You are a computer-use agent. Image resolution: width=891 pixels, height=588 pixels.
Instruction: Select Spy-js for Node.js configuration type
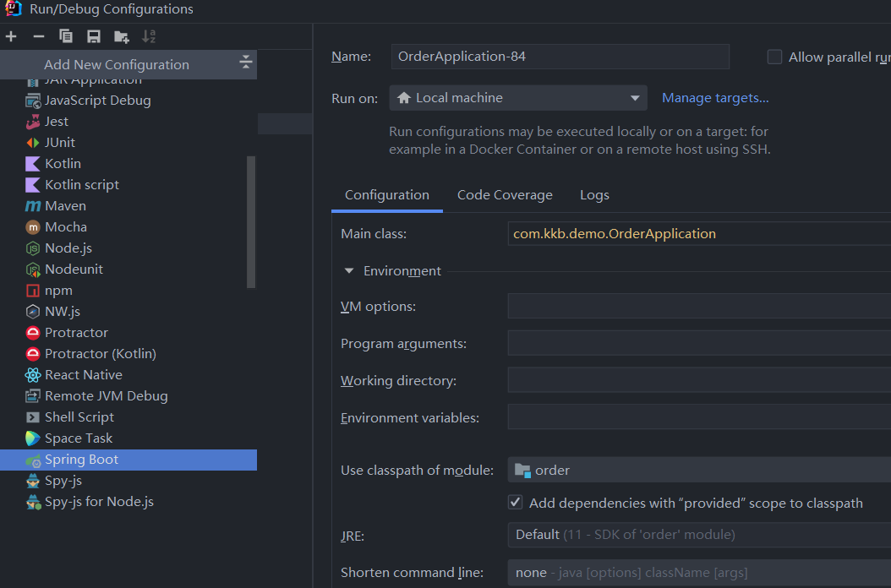(x=128, y=502)
